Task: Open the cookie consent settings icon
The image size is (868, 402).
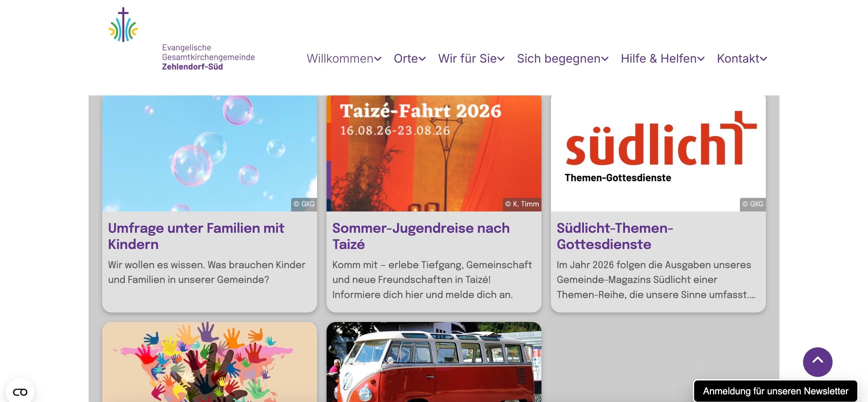Action: [x=20, y=392]
